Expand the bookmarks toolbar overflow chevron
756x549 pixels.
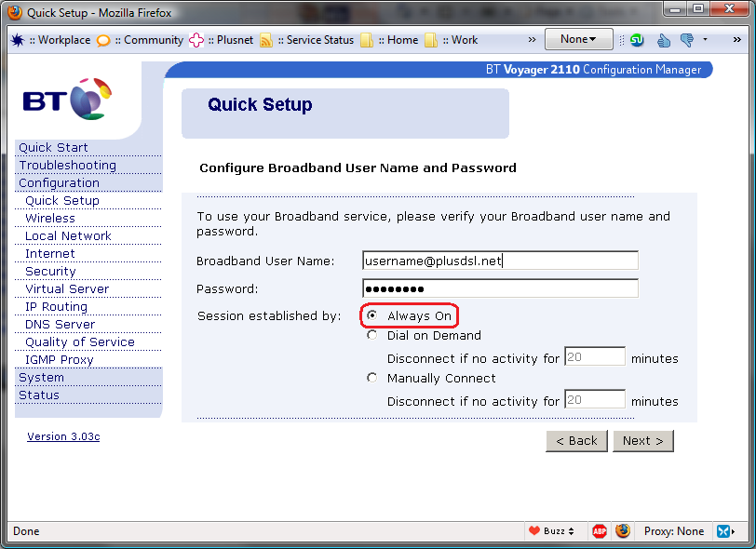click(x=532, y=40)
